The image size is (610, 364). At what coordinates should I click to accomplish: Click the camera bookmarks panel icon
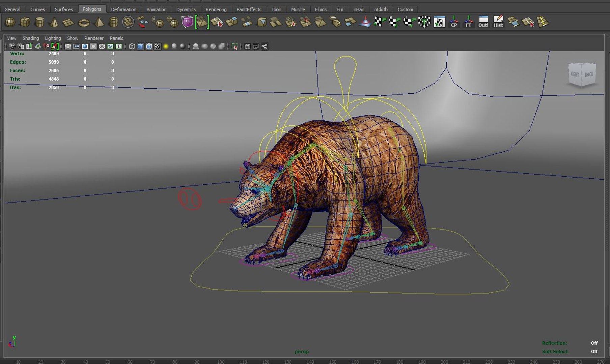[x=29, y=47]
